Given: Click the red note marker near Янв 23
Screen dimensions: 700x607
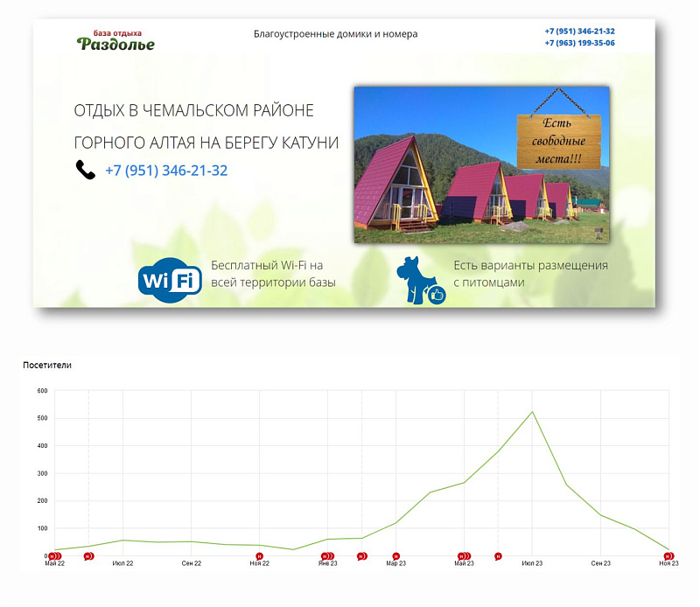Looking at the screenshot, I should tap(326, 556).
